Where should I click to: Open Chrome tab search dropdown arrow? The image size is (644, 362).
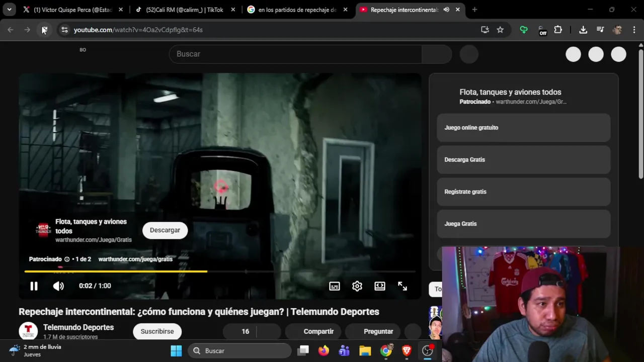(x=9, y=10)
